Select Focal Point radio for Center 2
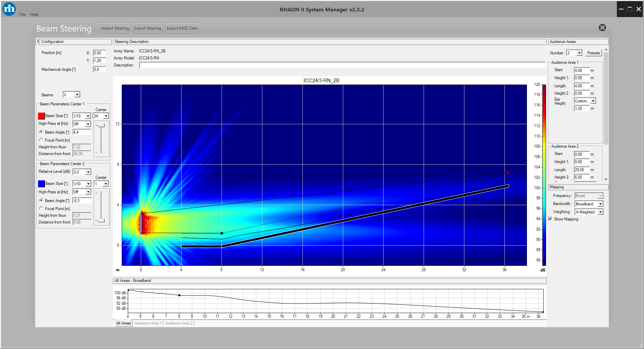 pyautogui.click(x=41, y=208)
